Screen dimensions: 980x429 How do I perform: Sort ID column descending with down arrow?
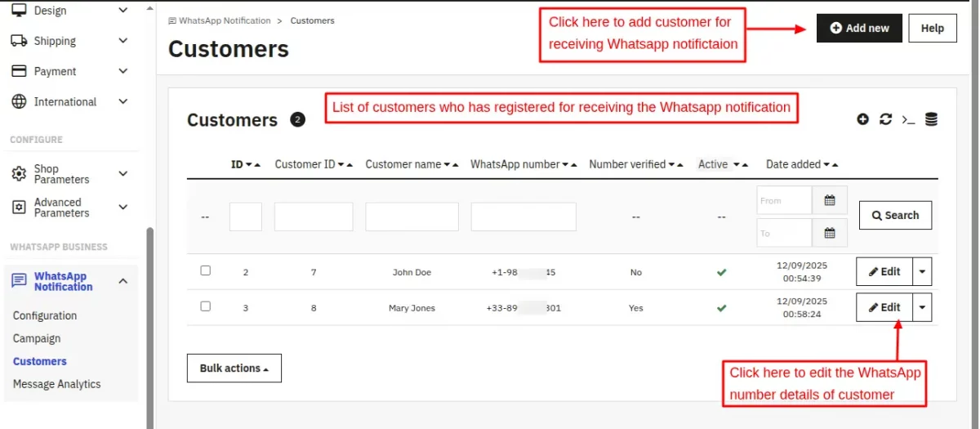coord(248,164)
